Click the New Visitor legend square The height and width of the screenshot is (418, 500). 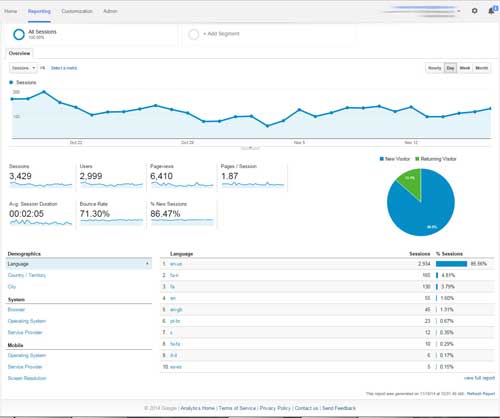tap(382, 159)
